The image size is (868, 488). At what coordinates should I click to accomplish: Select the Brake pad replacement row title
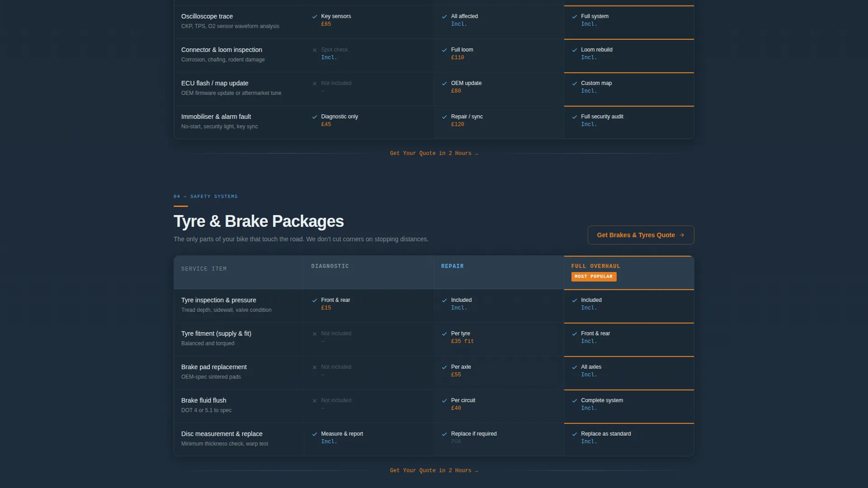pyautogui.click(x=214, y=367)
